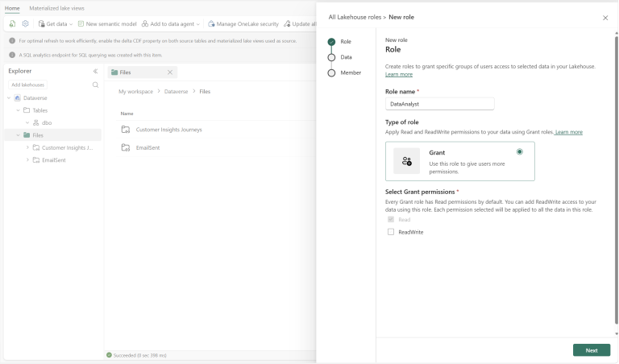Screen dimensions: 619x364
Task: Collapse the Dataverse tree node
Action: (x=9, y=97)
